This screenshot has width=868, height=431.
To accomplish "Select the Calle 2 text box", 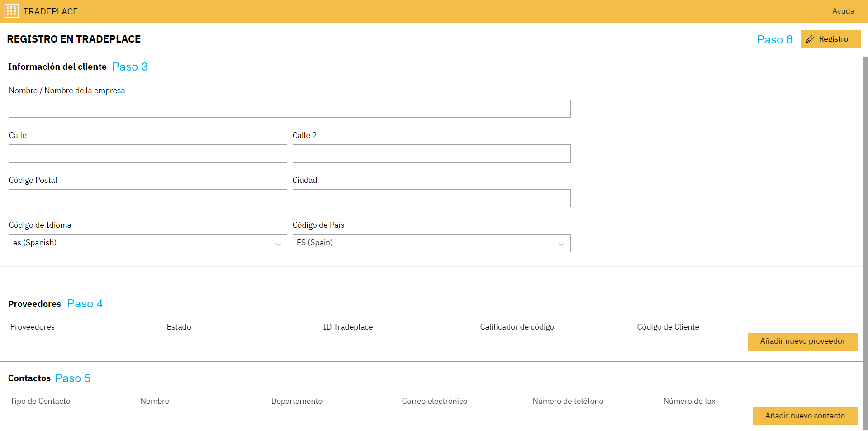I will pos(431,153).
